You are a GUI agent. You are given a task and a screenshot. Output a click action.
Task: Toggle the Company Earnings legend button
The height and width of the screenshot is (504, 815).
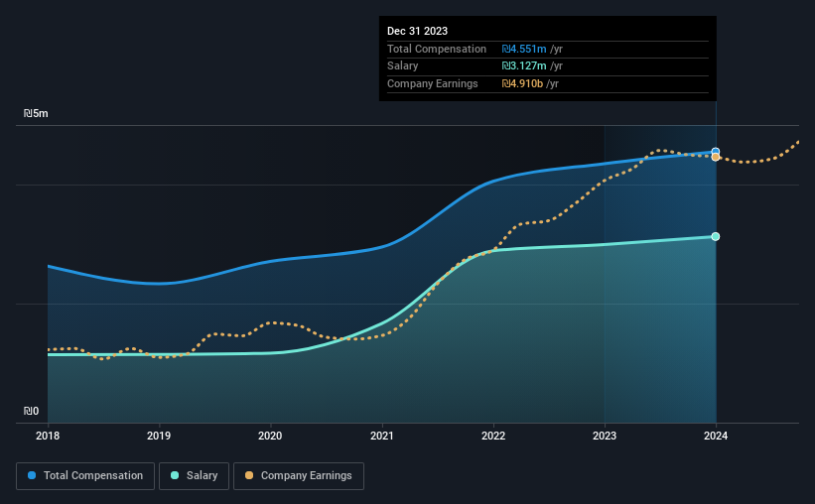pyautogui.click(x=299, y=476)
